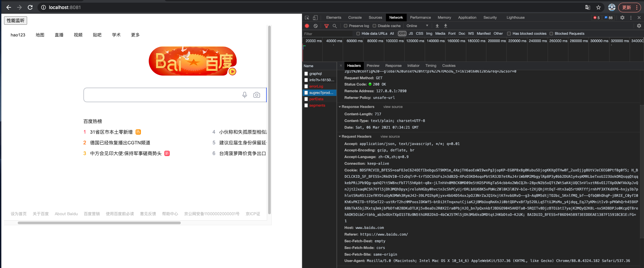This screenshot has width=644, height=268.
Task: Show the 5 errors counter
Action: tap(596, 18)
